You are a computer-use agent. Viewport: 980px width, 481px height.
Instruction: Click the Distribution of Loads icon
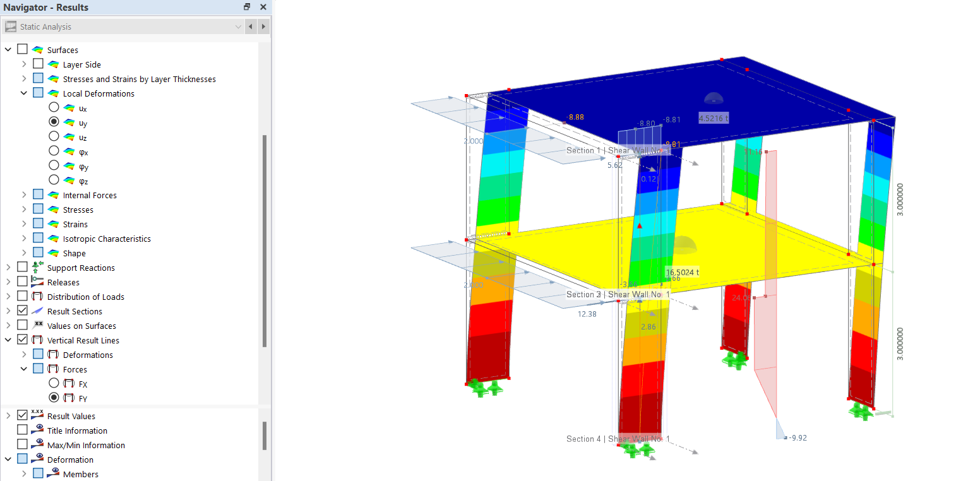(x=37, y=296)
